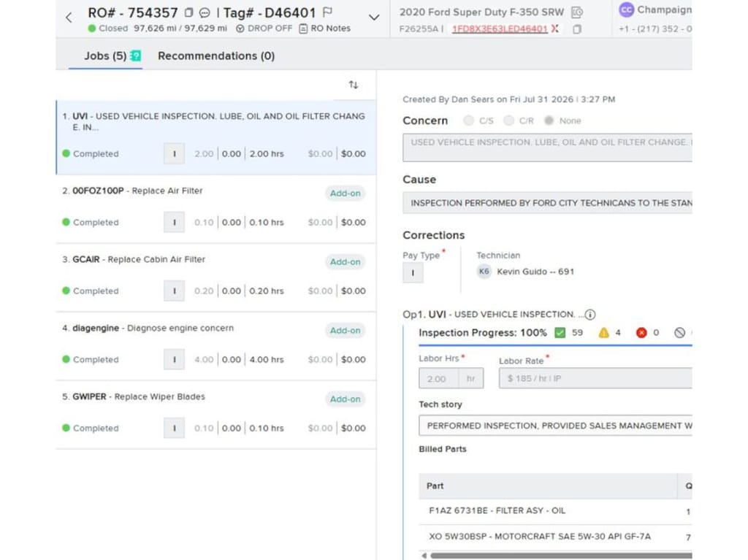Click Add-on badge on Cabin Air Filter job
Image resolution: width=748 pixels, height=560 pixels.
[x=346, y=262]
